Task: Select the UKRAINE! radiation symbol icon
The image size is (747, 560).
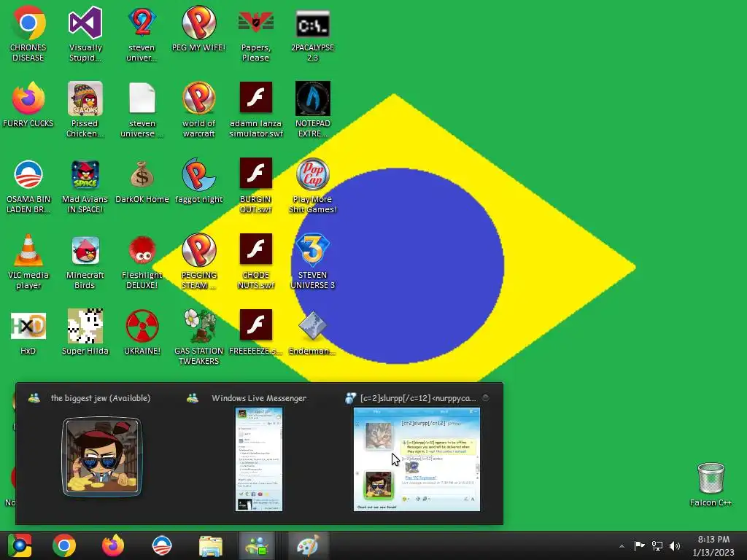Action: click(x=142, y=332)
